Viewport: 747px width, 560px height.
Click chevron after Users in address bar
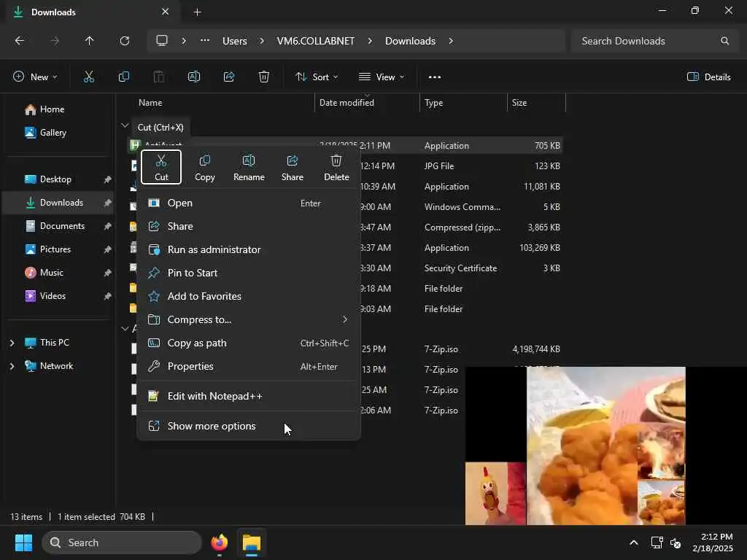click(x=262, y=41)
